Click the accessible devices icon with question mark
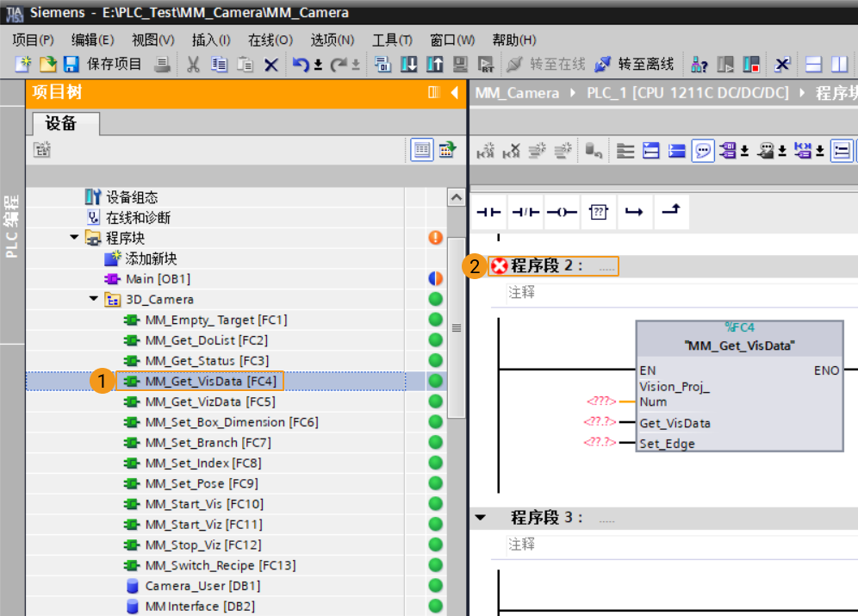Screen dimensions: 858x616 point(699,64)
